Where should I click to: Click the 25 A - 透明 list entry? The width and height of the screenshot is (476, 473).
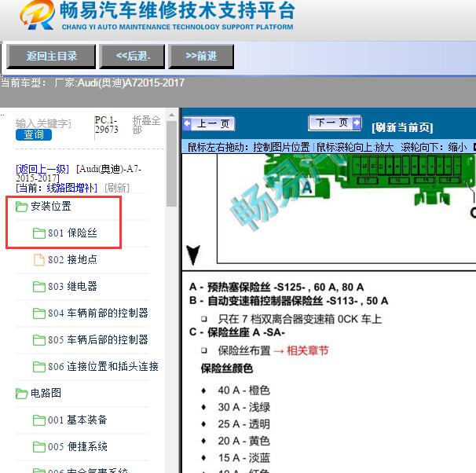click(x=243, y=424)
